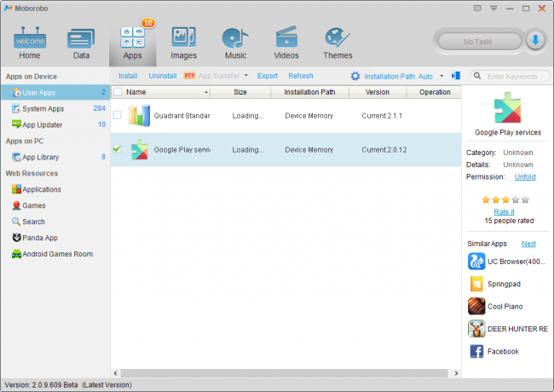Click the horizontal scrollbar right arrow
Image resolution: width=554 pixels, height=392 pixels.
point(456,373)
